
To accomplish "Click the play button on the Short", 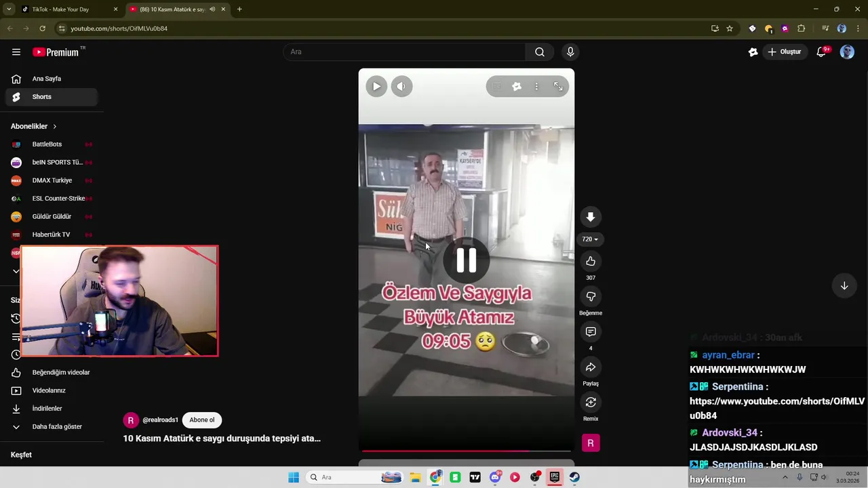I will click(x=376, y=86).
